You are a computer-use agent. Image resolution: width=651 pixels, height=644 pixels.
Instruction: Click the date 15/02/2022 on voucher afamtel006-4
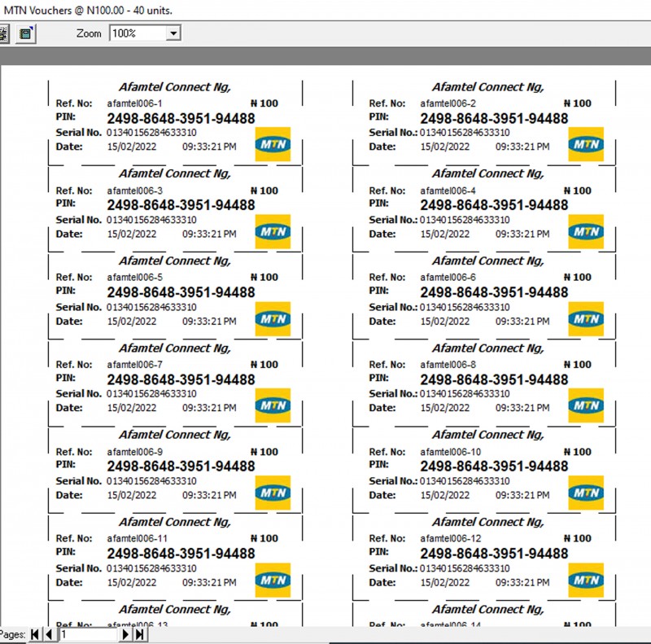(445, 234)
